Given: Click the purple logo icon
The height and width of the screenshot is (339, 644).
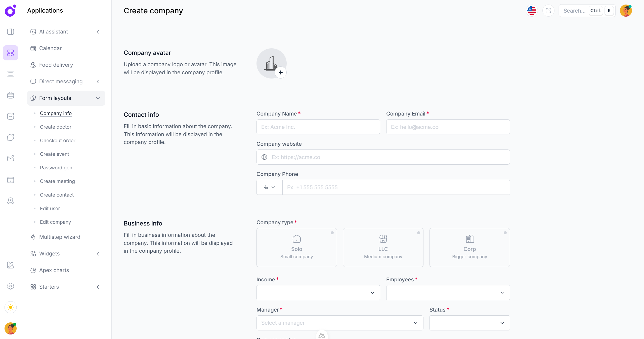Looking at the screenshot, I should (11, 11).
